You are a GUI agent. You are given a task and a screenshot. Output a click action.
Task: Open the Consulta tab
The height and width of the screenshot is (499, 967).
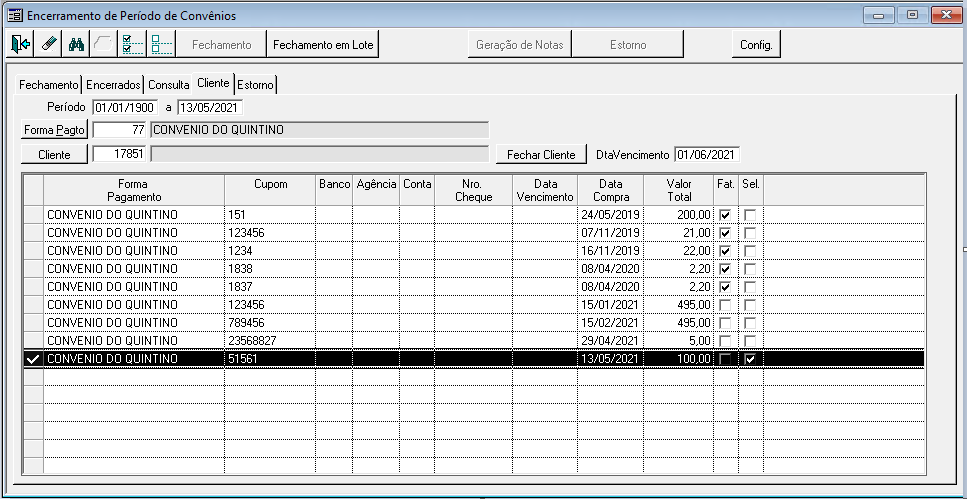(168, 85)
